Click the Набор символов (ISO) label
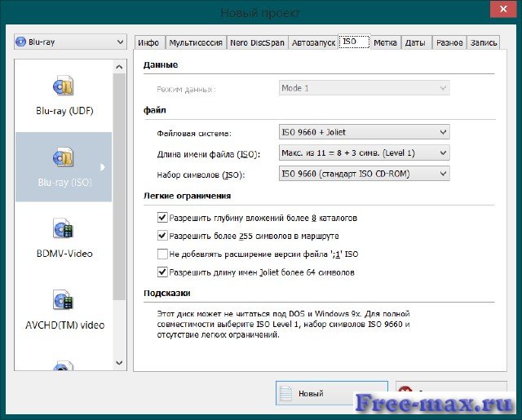 click(x=201, y=175)
